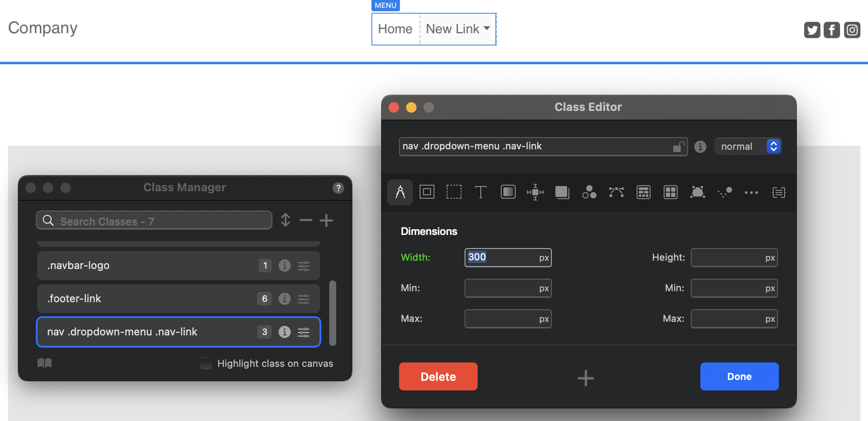Open the normal state dropdown

(747, 147)
